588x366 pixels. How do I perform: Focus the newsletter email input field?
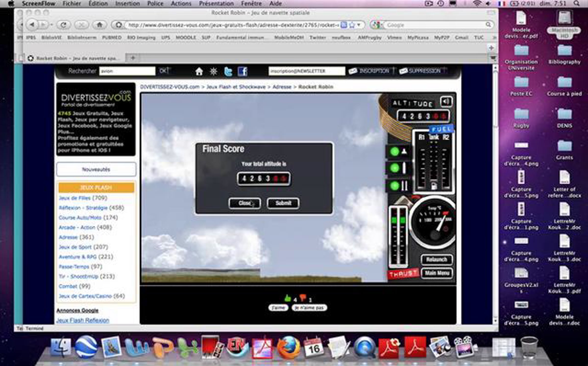coord(307,71)
